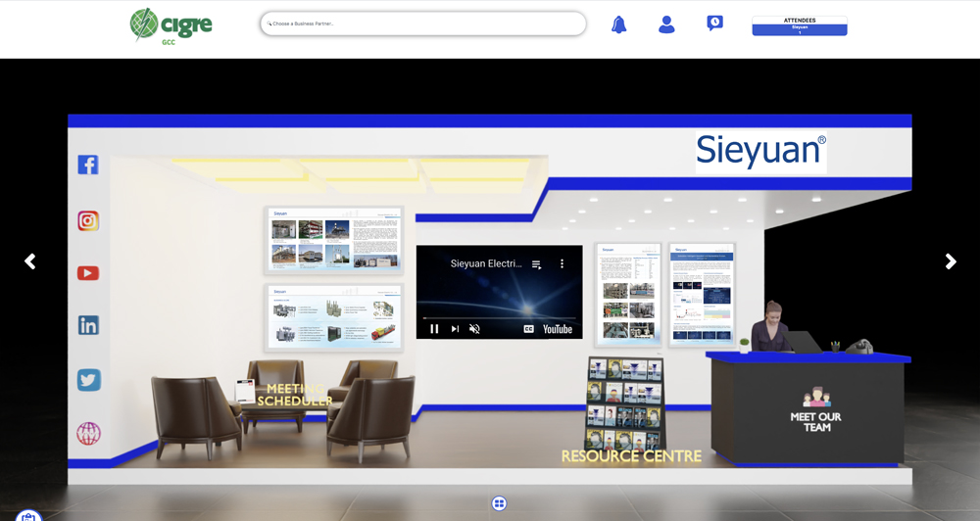980x521 pixels.
Task: Open the video's three-dot more menu
Action: [562, 264]
